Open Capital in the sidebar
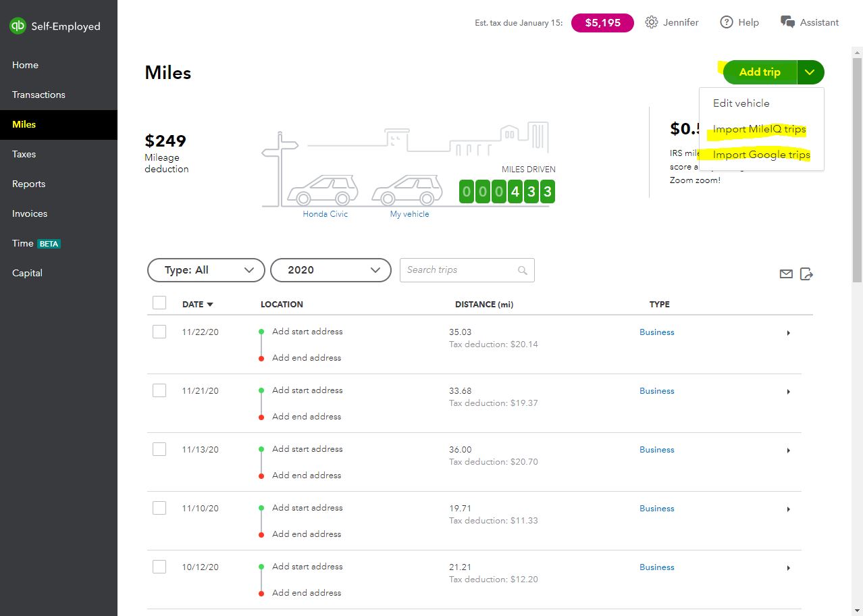 [x=59, y=273]
